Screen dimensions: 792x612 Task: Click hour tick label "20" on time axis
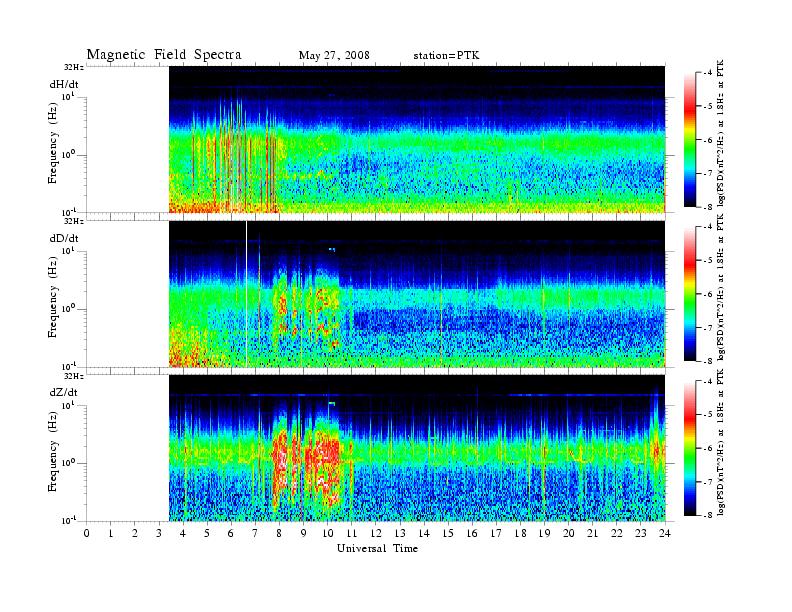569,533
